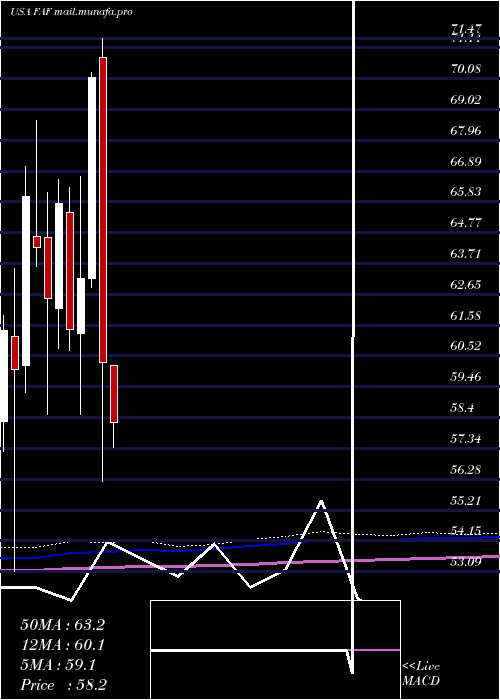Click the 64.77 price axis label

(466, 223)
